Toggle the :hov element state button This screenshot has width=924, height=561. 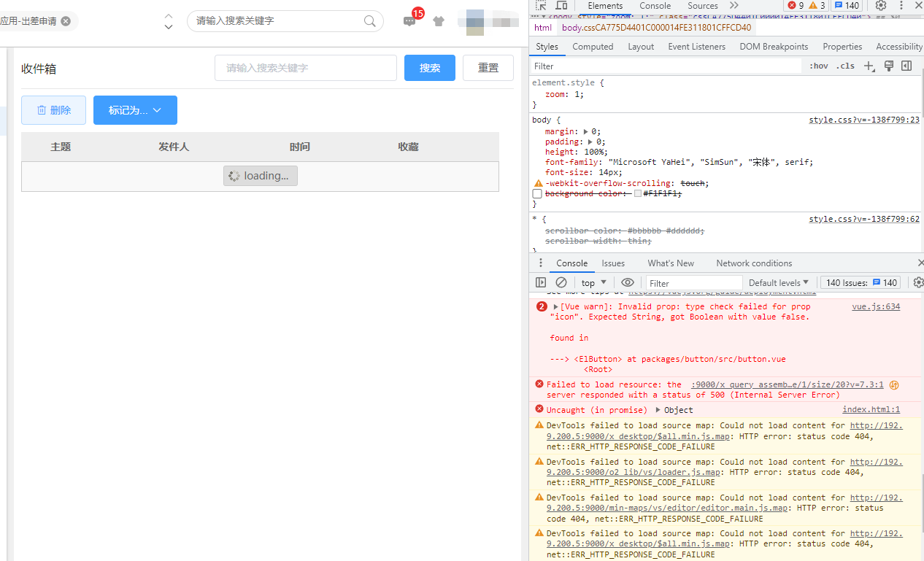point(818,66)
